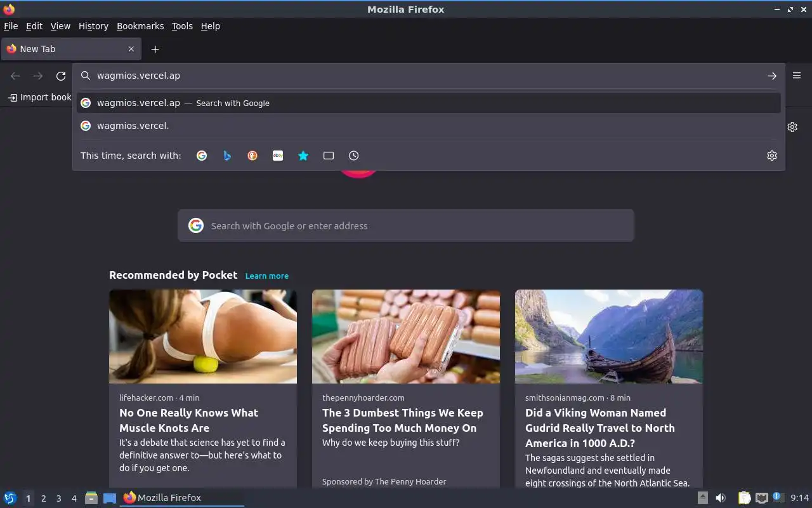Open the clipboard tray icon
Image resolution: width=812 pixels, height=508 pixels.
tap(744, 498)
